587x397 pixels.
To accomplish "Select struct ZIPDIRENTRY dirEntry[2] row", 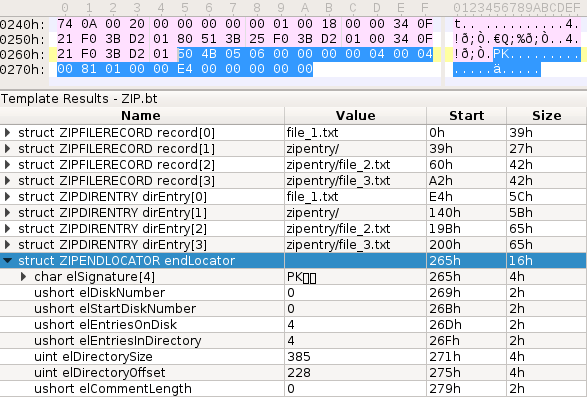I will (293, 228).
